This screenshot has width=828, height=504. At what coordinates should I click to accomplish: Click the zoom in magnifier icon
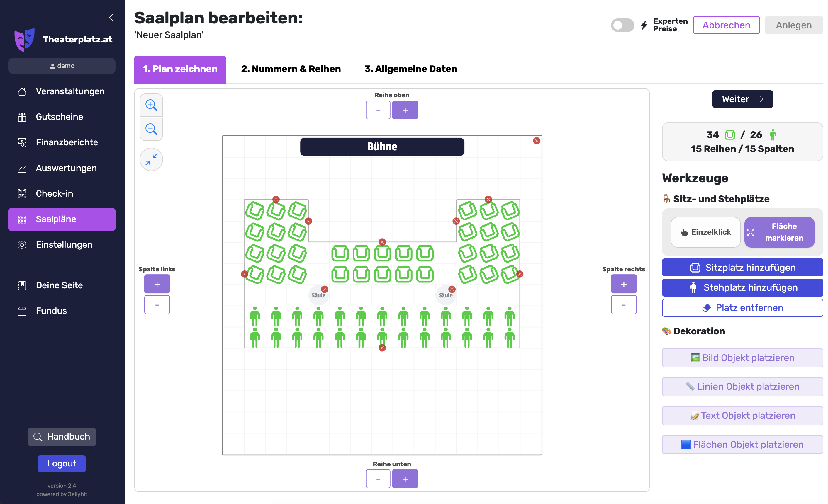(x=151, y=105)
